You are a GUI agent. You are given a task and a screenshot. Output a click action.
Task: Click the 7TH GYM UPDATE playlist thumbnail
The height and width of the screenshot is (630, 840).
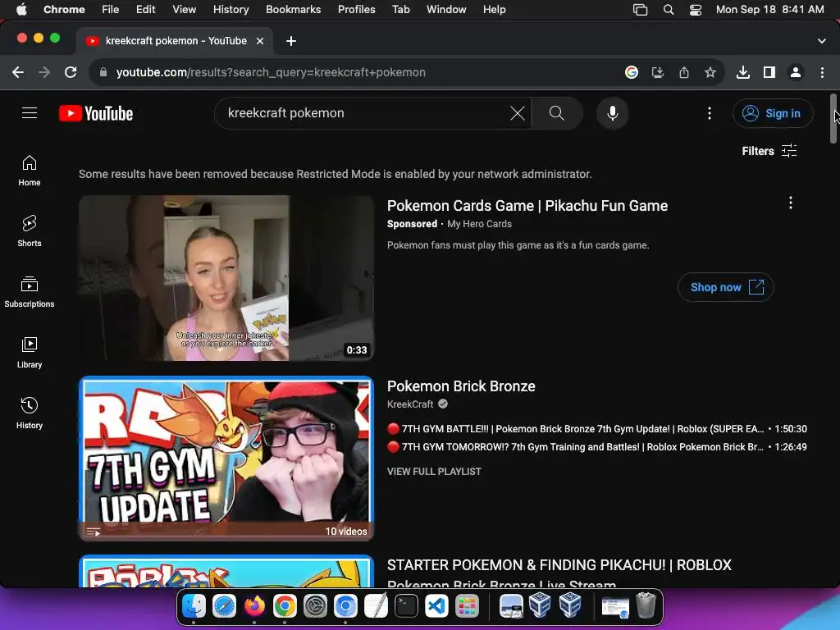[226, 459]
